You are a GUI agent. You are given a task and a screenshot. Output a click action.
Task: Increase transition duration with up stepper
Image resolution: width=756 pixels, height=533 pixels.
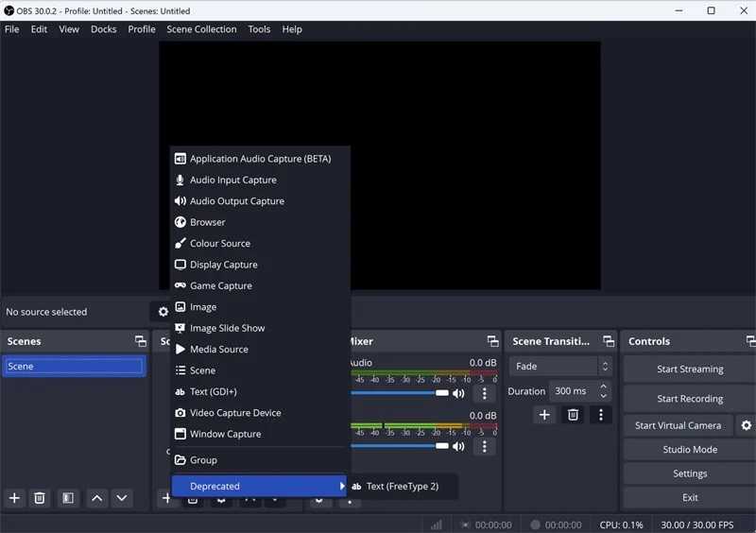pos(603,387)
